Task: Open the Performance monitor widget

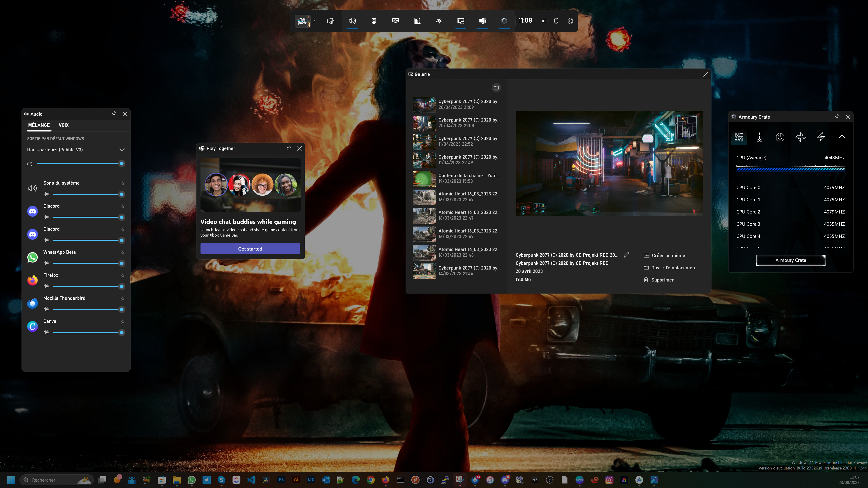Action: coord(396,21)
